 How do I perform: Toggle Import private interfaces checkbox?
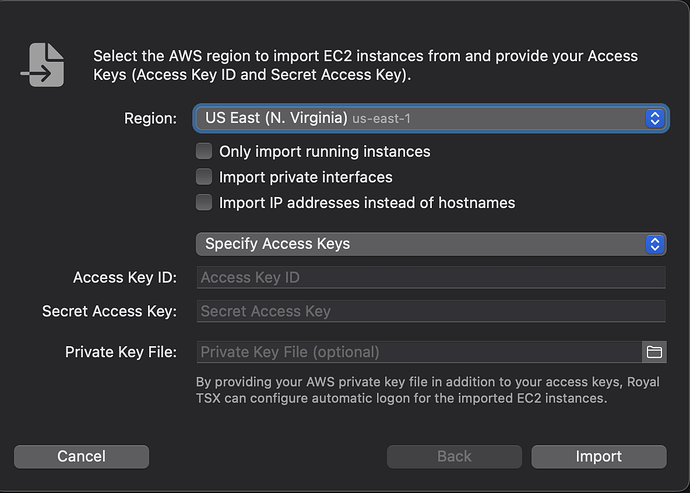point(204,177)
